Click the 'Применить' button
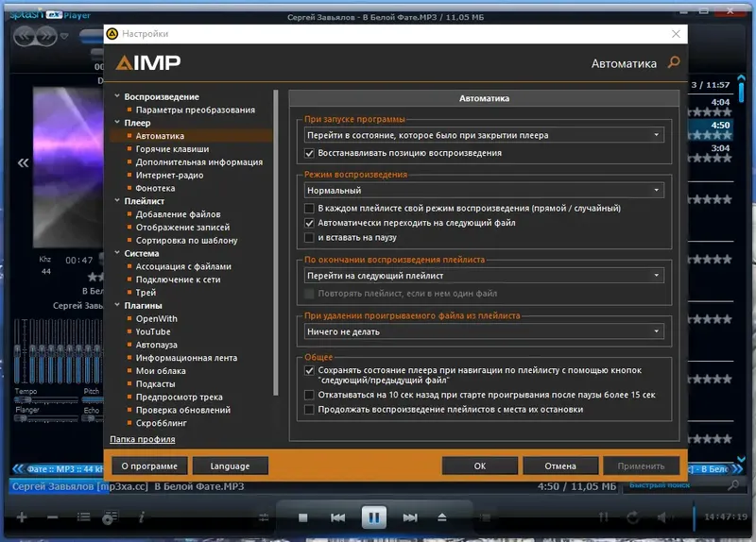756x542 pixels. click(x=642, y=466)
